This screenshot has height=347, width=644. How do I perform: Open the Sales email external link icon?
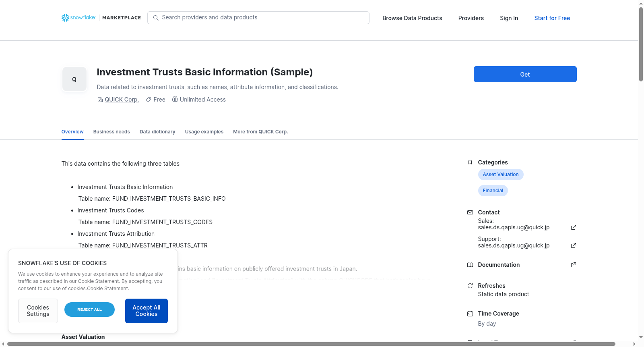tap(574, 227)
